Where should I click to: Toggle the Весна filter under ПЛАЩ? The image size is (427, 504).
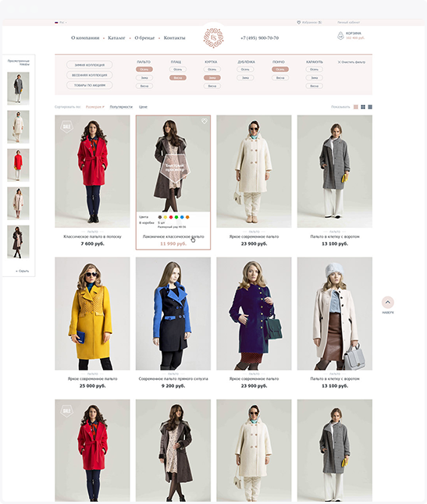click(x=178, y=78)
